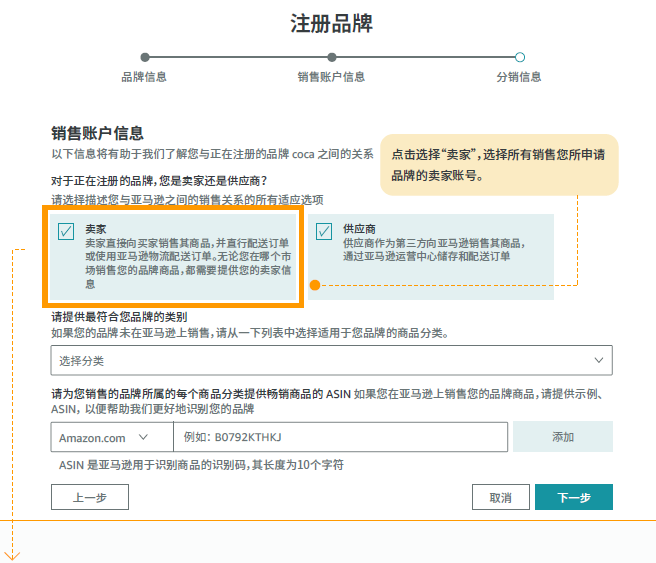Click the 取消 button
The width and height of the screenshot is (656, 563).
[500, 497]
